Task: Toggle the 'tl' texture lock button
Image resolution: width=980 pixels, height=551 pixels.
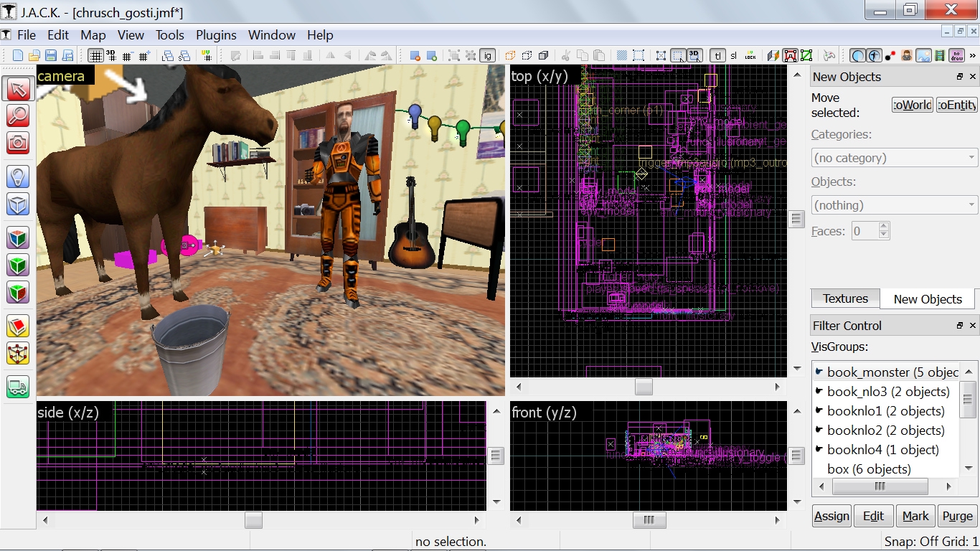Action: coord(717,55)
